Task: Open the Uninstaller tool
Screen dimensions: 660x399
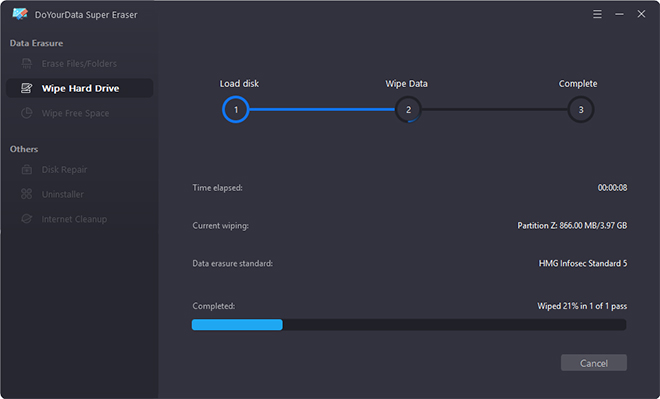Action: (x=80, y=194)
